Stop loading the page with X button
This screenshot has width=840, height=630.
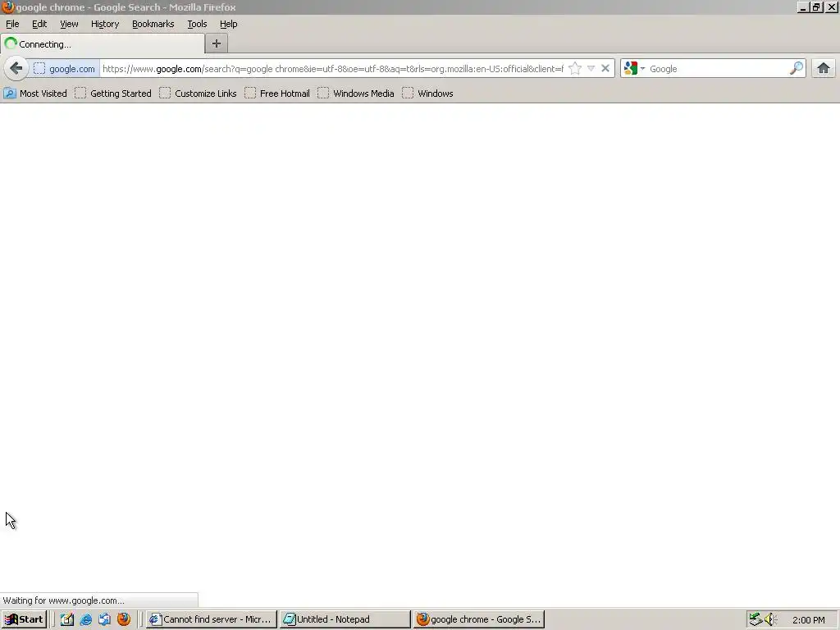(x=605, y=69)
